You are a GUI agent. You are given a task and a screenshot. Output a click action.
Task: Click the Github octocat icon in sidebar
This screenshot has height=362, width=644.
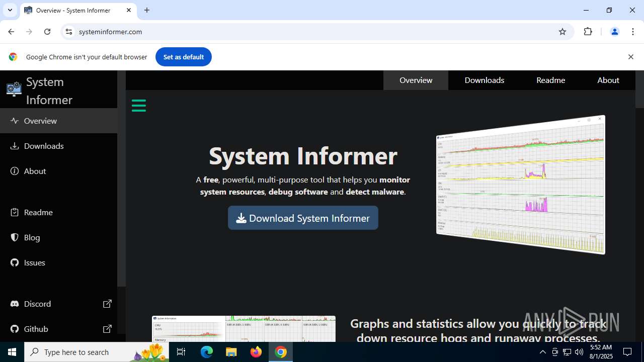(15, 329)
